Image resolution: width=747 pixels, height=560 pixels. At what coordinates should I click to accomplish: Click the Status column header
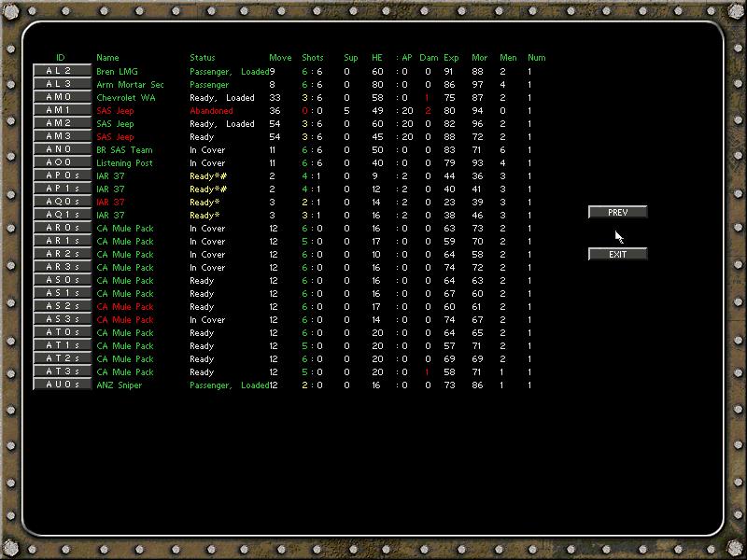coord(201,56)
